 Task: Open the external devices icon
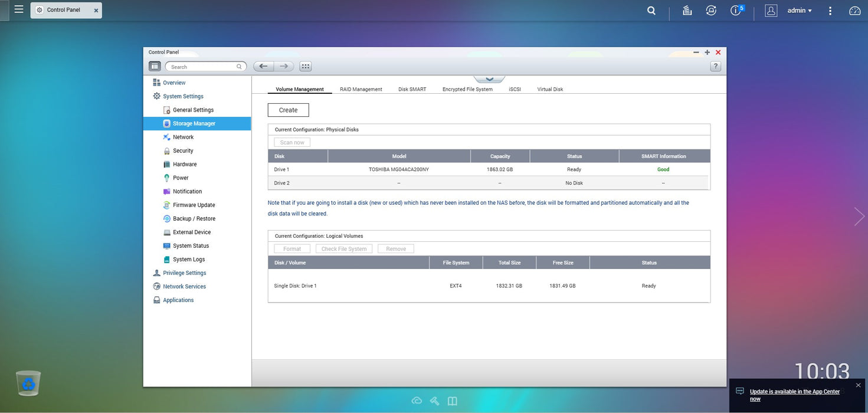[711, 11]
